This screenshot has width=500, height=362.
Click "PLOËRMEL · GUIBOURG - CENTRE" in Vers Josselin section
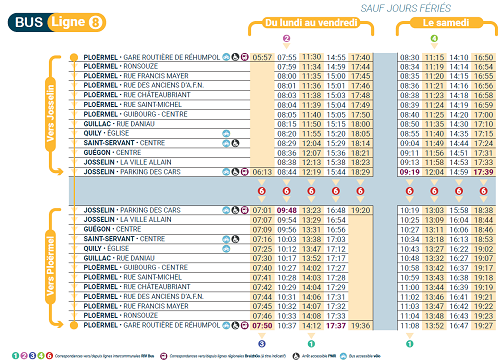tap(135, 114)
